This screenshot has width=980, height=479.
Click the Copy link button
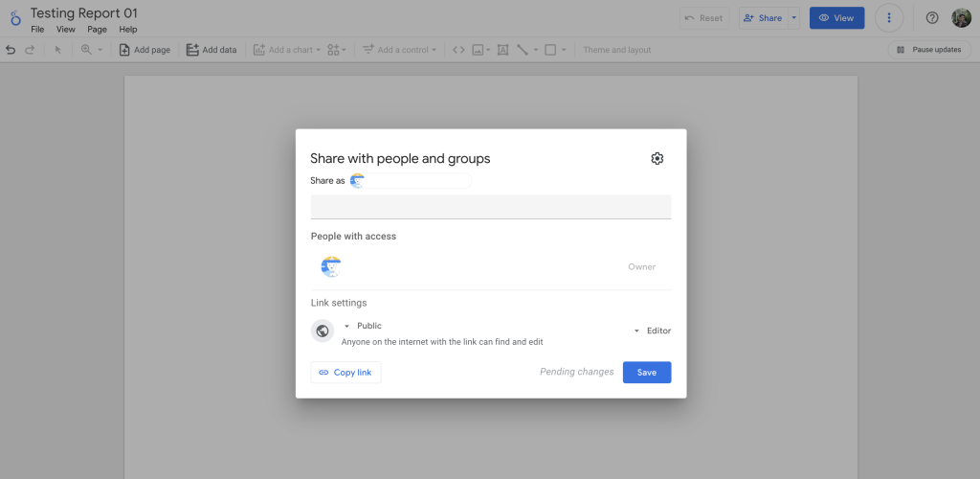coord(345,372)
